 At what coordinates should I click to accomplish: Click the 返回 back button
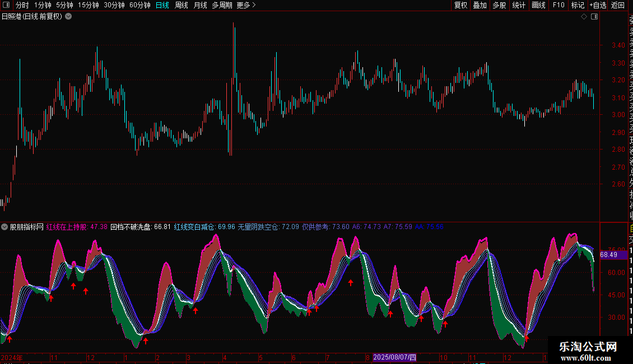(x=618, y=5)
